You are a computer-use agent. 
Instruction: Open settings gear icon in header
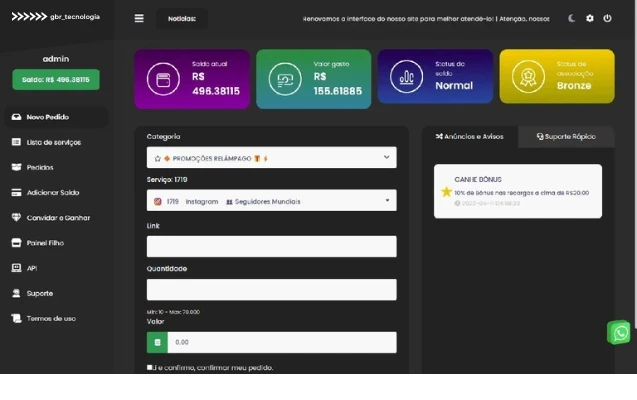click(590, 18)
